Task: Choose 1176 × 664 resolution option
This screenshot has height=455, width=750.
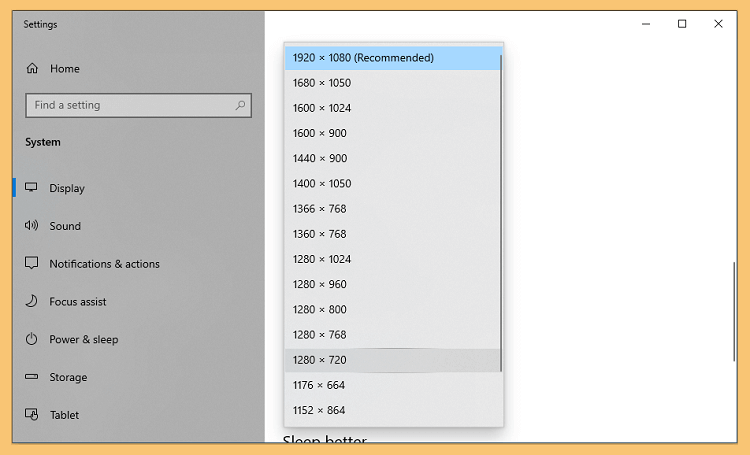Action: click(x=393, y=385)
